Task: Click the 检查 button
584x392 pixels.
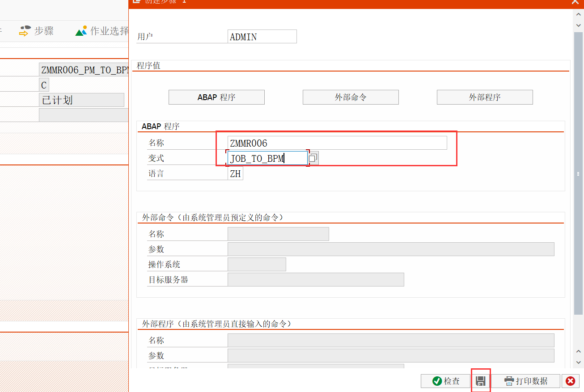Action: click(446, 381)
